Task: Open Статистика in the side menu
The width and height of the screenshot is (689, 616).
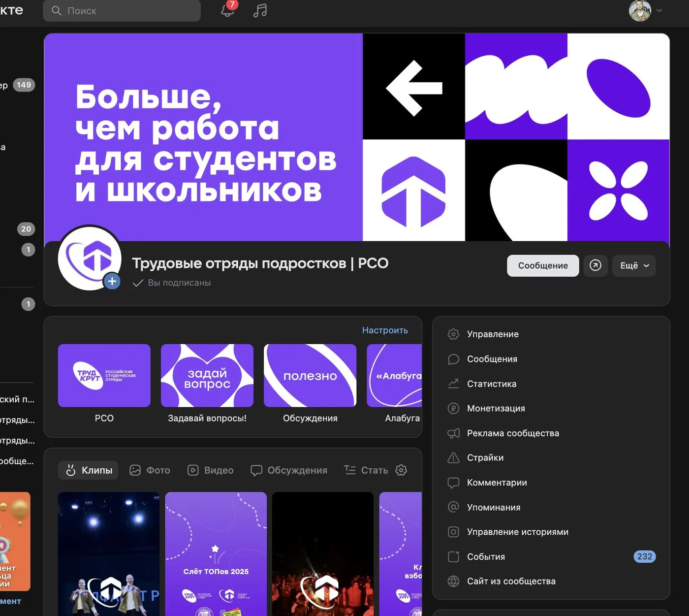Action: (x=551, y=384)
